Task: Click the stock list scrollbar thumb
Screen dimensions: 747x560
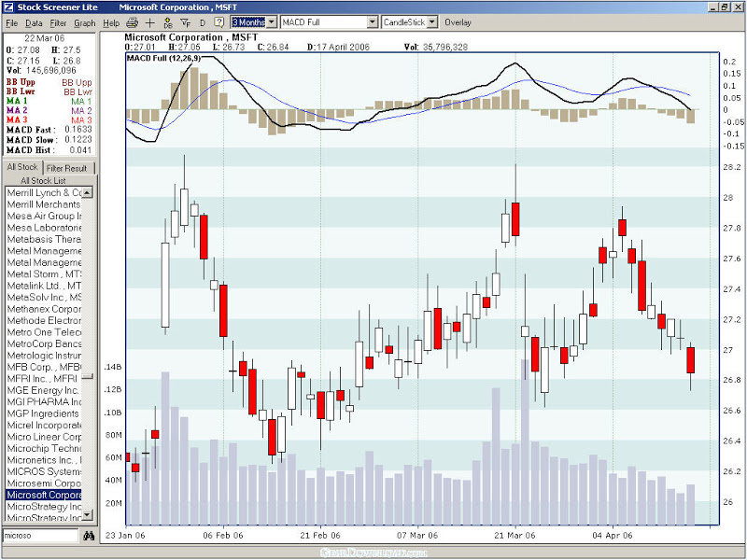Action: [88, 377]
